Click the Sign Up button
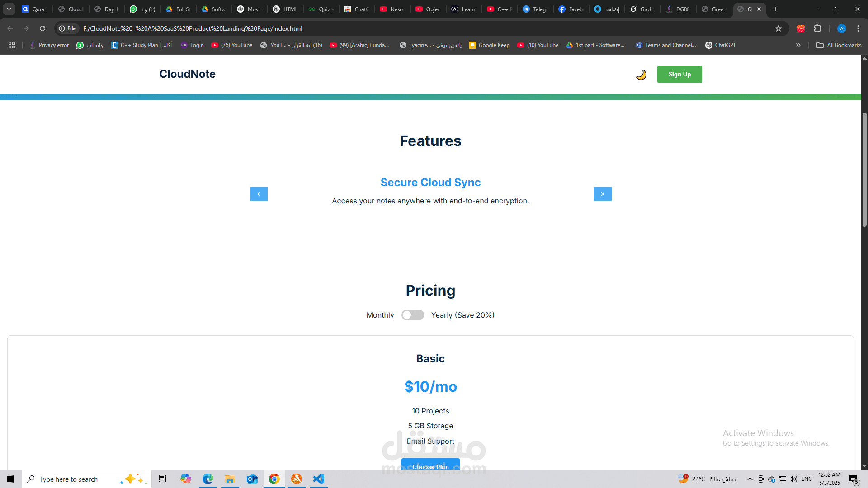Image resolution: width=868 pixels, height=488 pixels. [679, 74]
